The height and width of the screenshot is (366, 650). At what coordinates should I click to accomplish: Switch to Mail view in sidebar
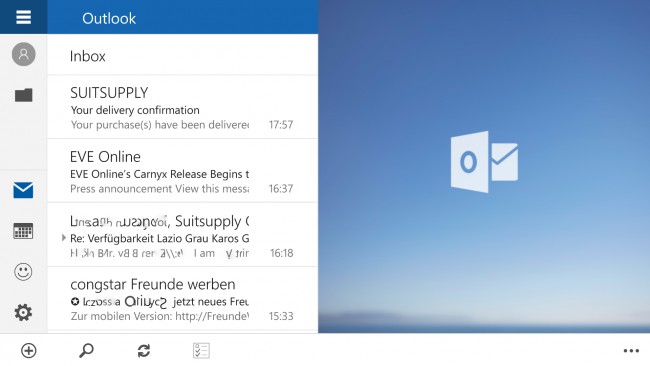click(x=23, y=190)
